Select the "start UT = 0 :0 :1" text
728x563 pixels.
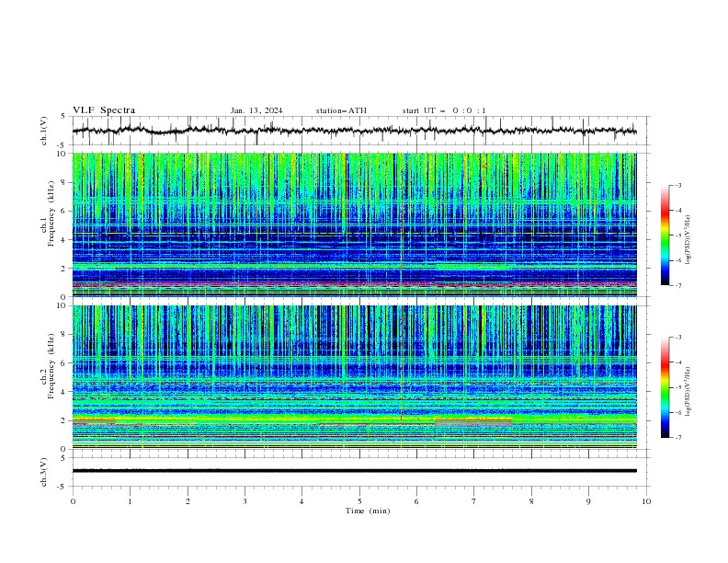[x=444, y=110]
